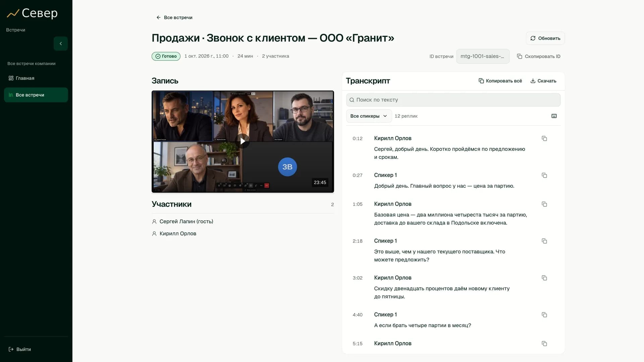This screenshot has height=362, width=644.
Task: Click the ЗВ avatar in the recording
Action: point(287,167)
